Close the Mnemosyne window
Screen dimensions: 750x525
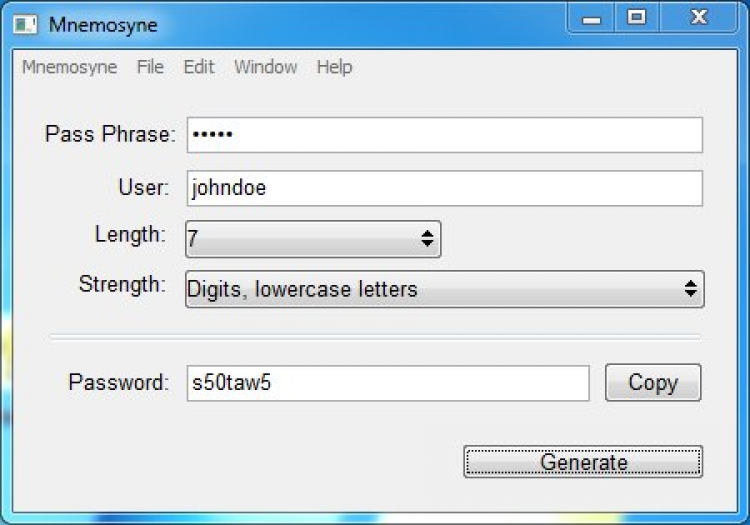tap(699, 18)
